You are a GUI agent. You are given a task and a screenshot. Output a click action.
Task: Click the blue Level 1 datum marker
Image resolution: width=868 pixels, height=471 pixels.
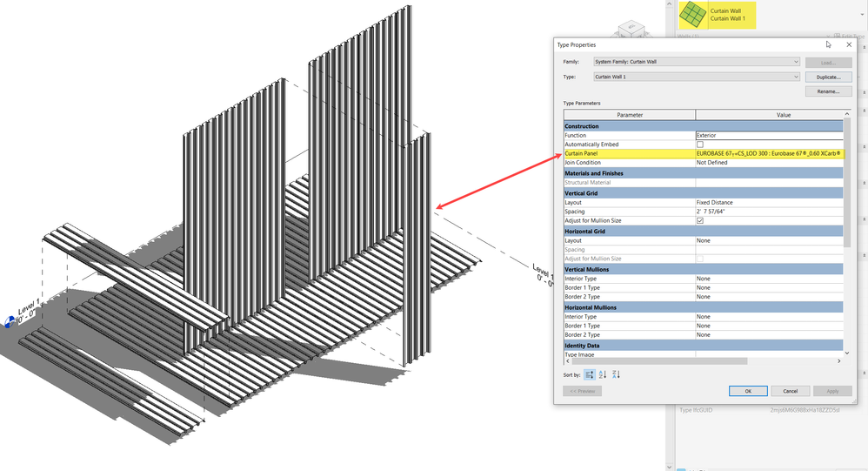click(9, 321)
